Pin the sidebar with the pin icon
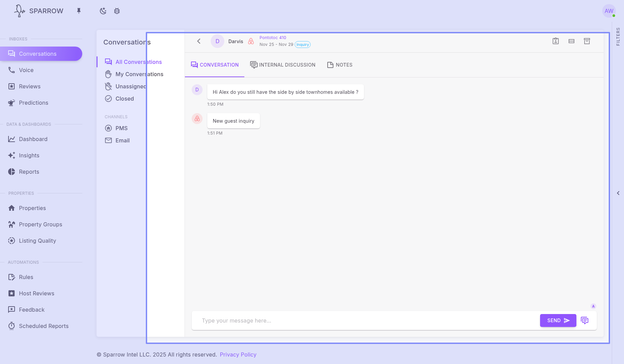The height and width of the screenshot is (364, 624). point(79,11)
